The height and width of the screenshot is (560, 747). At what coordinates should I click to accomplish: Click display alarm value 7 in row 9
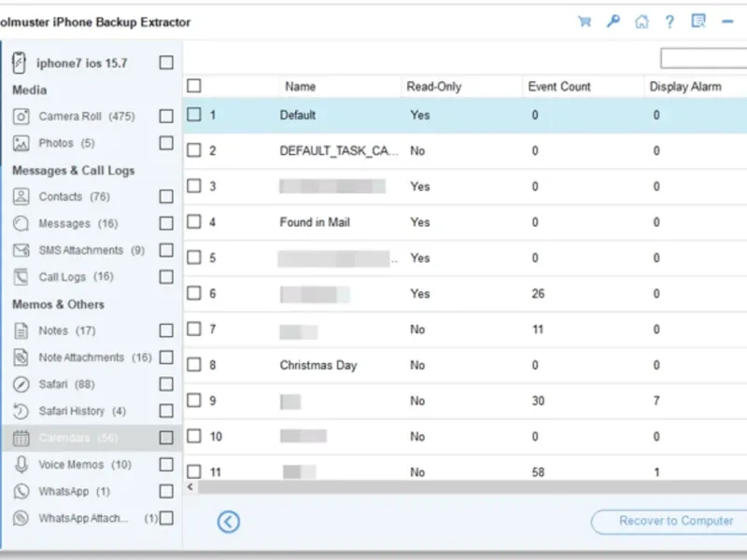click(656, 400)
